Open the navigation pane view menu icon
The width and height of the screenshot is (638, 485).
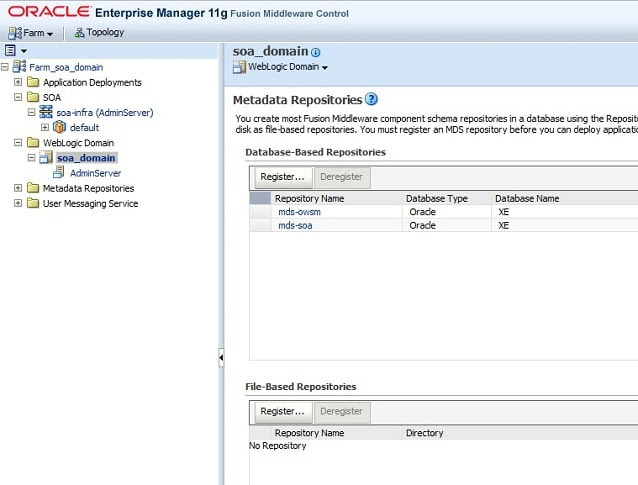pos(10,50)
